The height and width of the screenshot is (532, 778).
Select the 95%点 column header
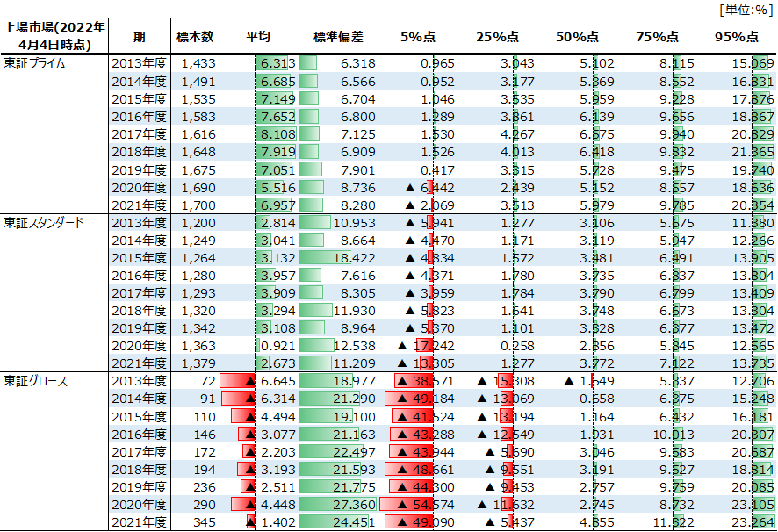(736, 37)
